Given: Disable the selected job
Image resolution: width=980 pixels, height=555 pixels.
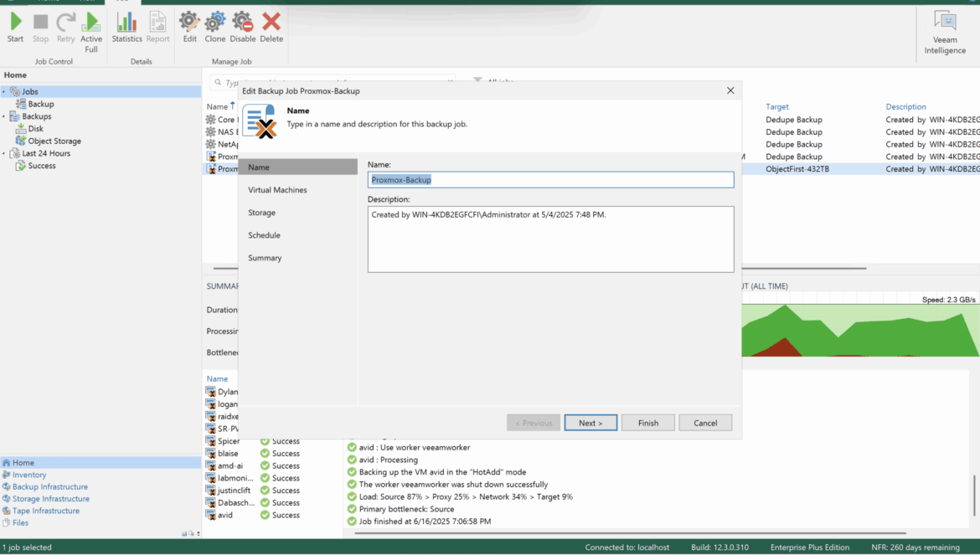Looking at the screenshot, I should point(243,28).
